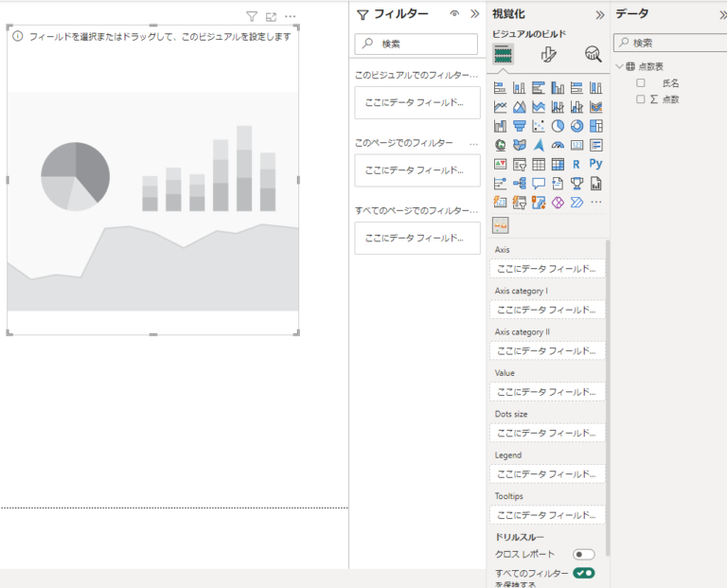
Task: Open the analytics tab with magnifier
Action: (x=593, y=54)
